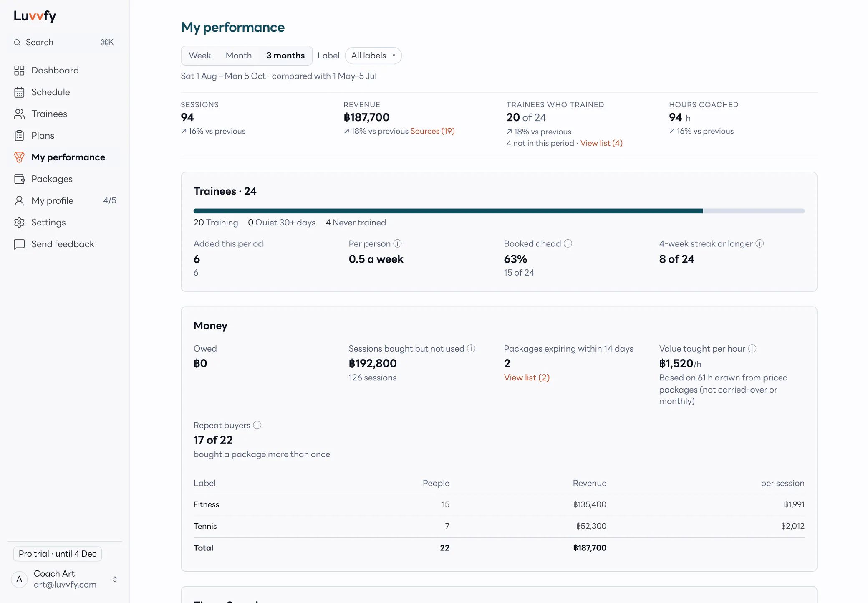Click the Settings gear icon
The width and height of the screenshot is (868, 603).
click(x=19, y=223)
